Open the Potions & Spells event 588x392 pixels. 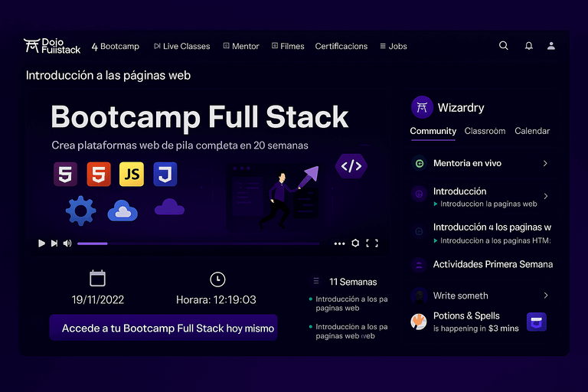(465, 322)
